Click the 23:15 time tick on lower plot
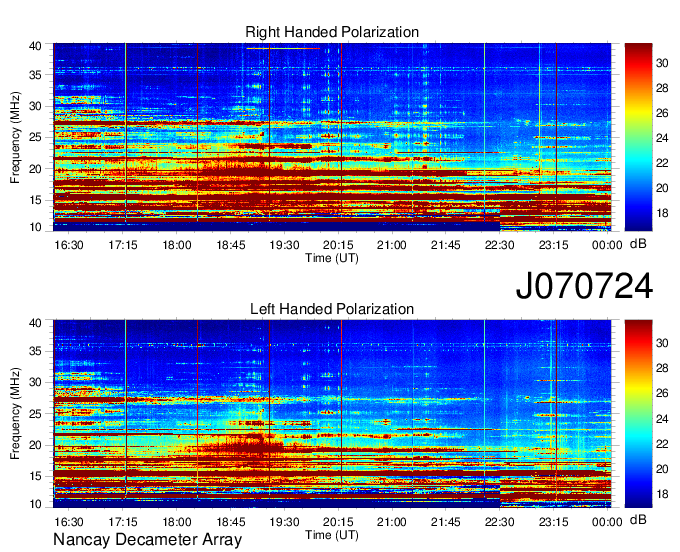The height and width of the screenshot is (552, 680). click(x=553, y=522)
